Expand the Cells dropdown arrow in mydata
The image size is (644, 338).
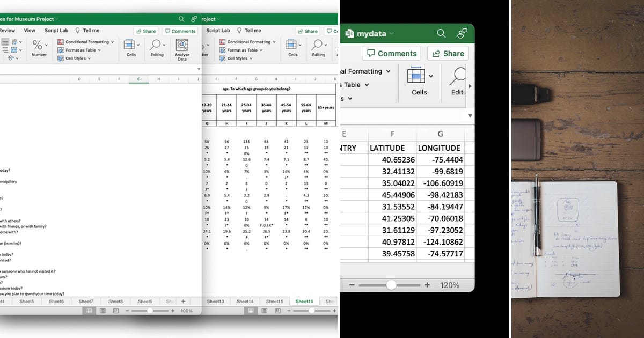pyautogui.click(x=431, y=76)
